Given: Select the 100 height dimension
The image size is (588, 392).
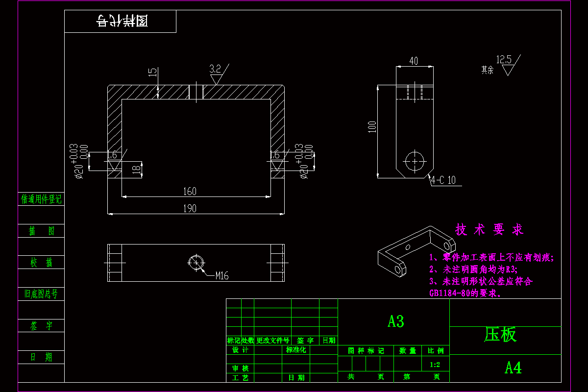Looking at the screenshot, I should (372, 126).
